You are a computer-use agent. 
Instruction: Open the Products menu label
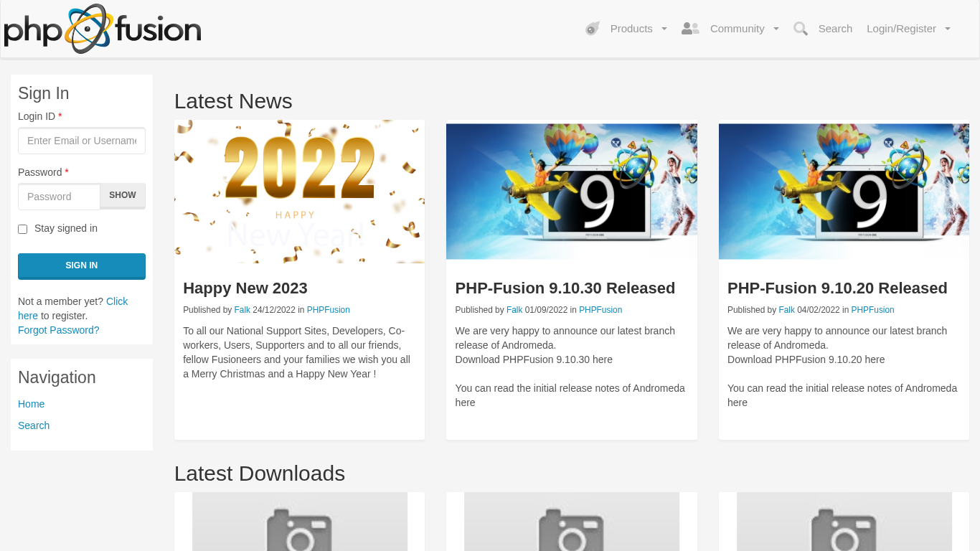tap(631, 29)
